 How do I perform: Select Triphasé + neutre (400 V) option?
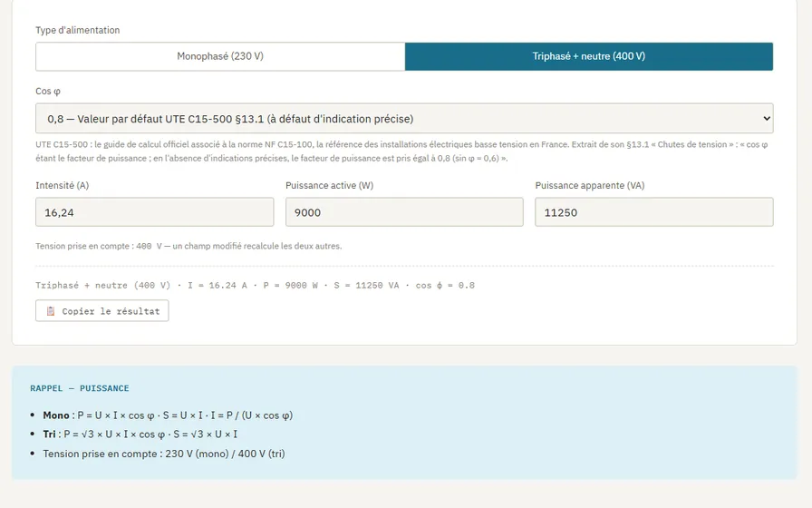point(589,56)
